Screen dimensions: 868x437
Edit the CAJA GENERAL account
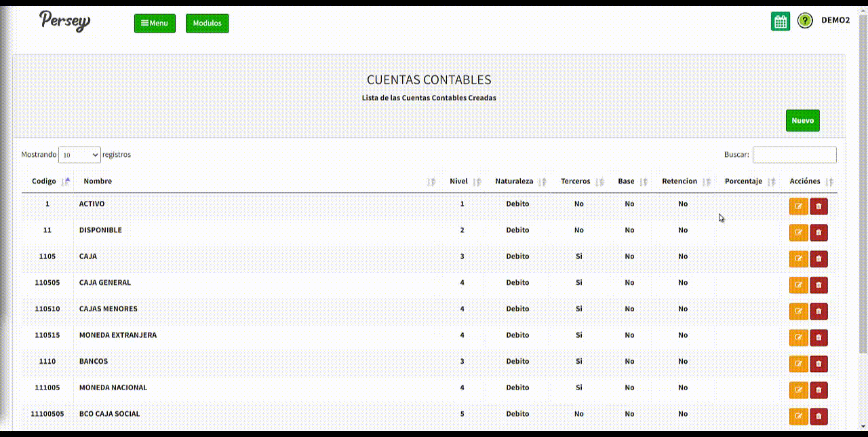point(798,285)
